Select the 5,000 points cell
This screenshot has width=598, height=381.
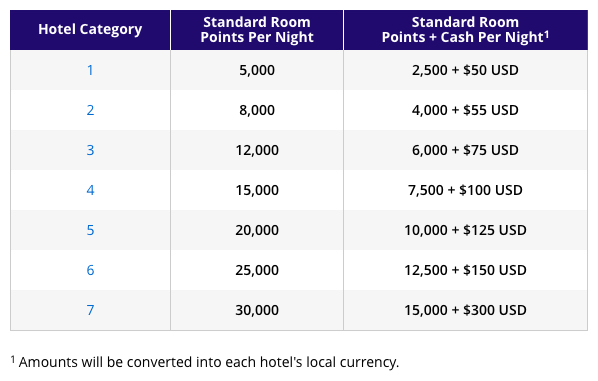click(257, 70)
